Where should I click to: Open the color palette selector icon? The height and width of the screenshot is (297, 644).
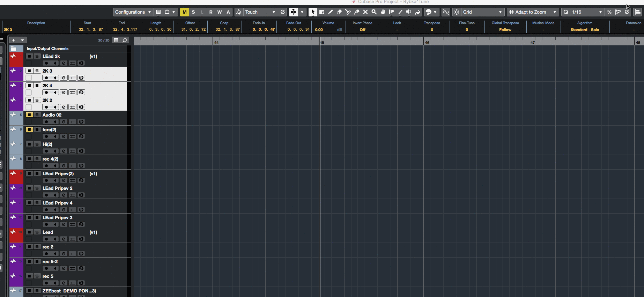[x=429, y=12]
